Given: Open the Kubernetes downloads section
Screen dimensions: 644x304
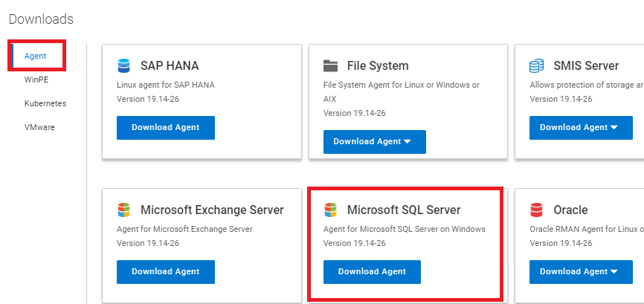Looking at the screenshot, I should (45, 103).
